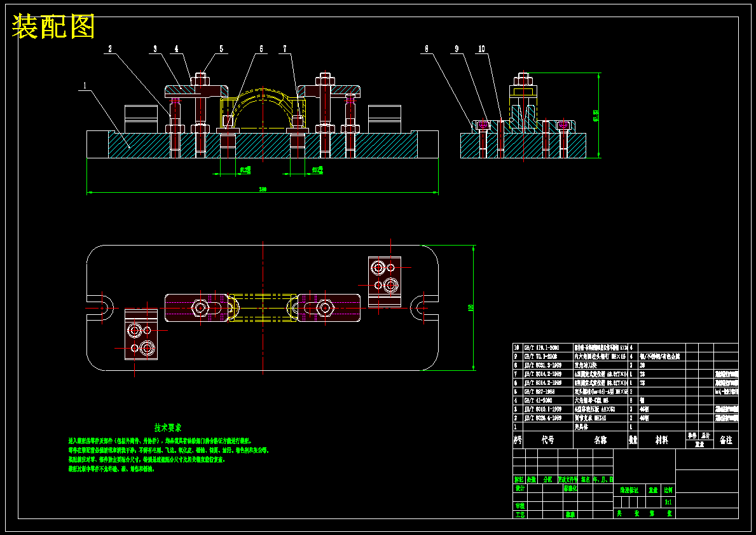
Task: Select the 六角螺母 name cell in row 4
Action: (x=591, y=400)
